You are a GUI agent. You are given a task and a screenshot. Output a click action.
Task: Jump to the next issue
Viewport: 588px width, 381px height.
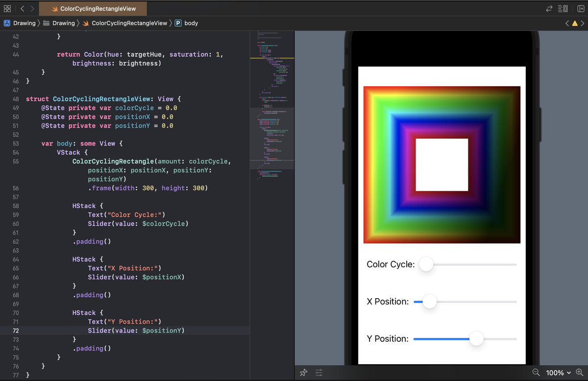(x=582, y=23)
